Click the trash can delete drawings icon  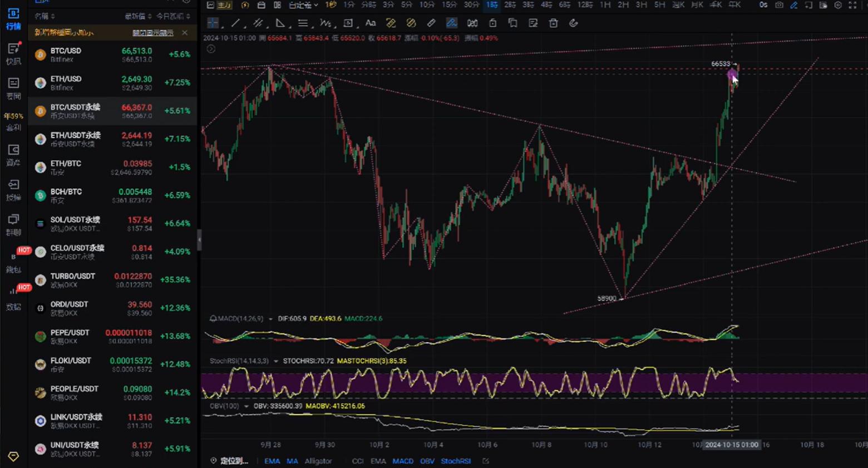pos(553,23)
